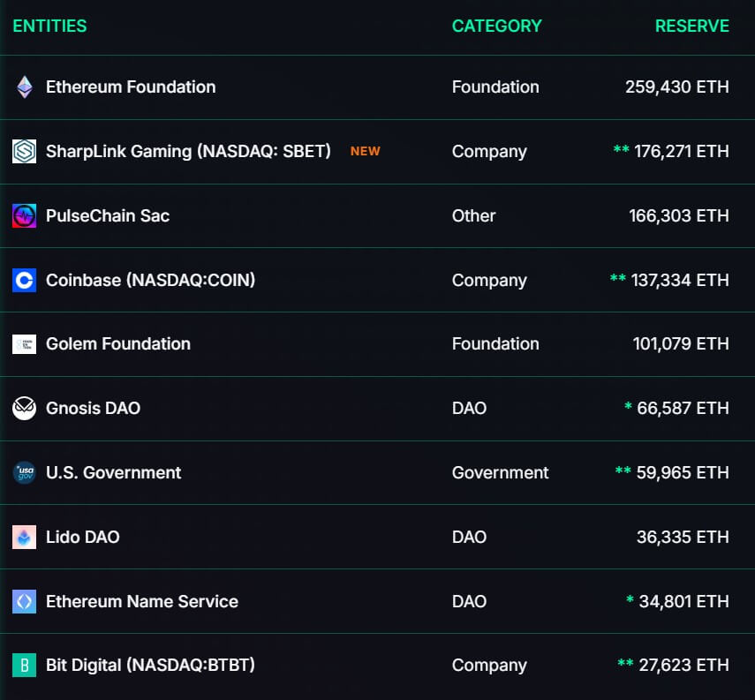The width and height of the screenshot is (755, 700).
Task: Open the Ethereum Foundation entity link
Action: pyautogui.click(x=131, y=87)
